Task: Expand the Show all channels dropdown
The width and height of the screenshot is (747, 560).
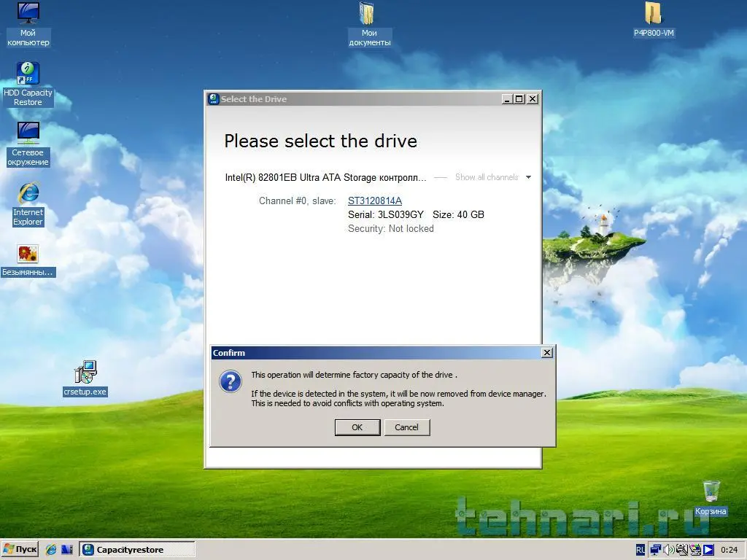Action: (x=493, y=177)
